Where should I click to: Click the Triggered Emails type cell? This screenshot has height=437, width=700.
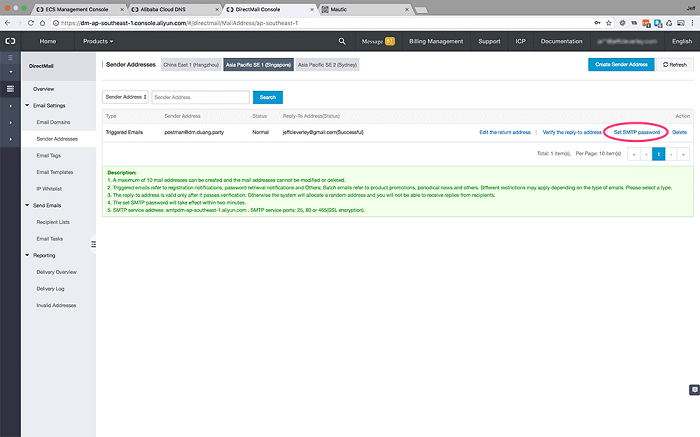[124, 132]
